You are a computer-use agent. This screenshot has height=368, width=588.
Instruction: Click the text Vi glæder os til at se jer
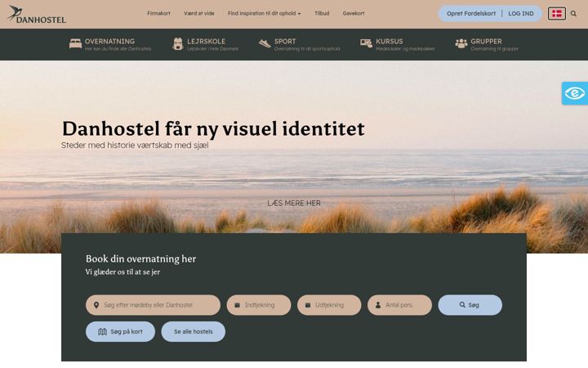click(x=122, y=272)
